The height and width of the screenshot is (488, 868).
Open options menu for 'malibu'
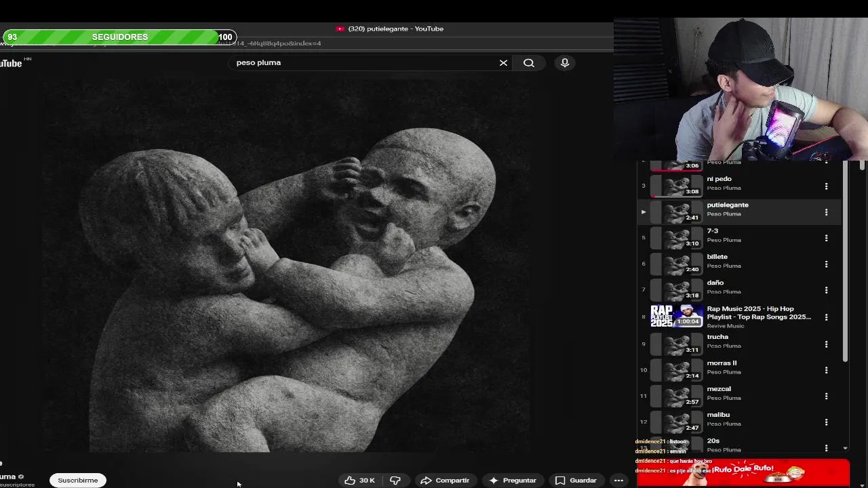pos(826,422)
